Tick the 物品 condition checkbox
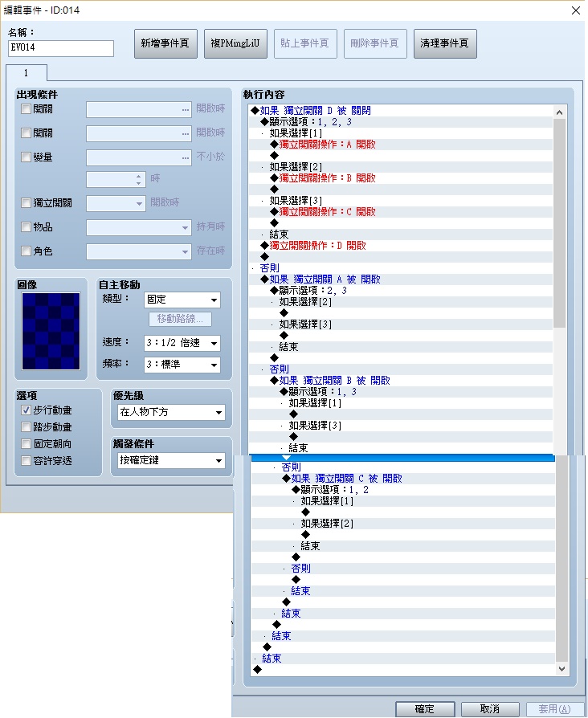Viewport: 588px width, 718px height. (x=26, y=226)
